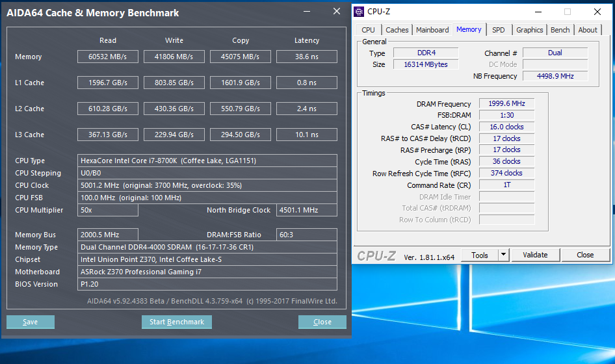The image size is (615, 364).
Task: Click the North Bridge Clock value 4501.1 MHz
Action: click(x=307, y=210)
